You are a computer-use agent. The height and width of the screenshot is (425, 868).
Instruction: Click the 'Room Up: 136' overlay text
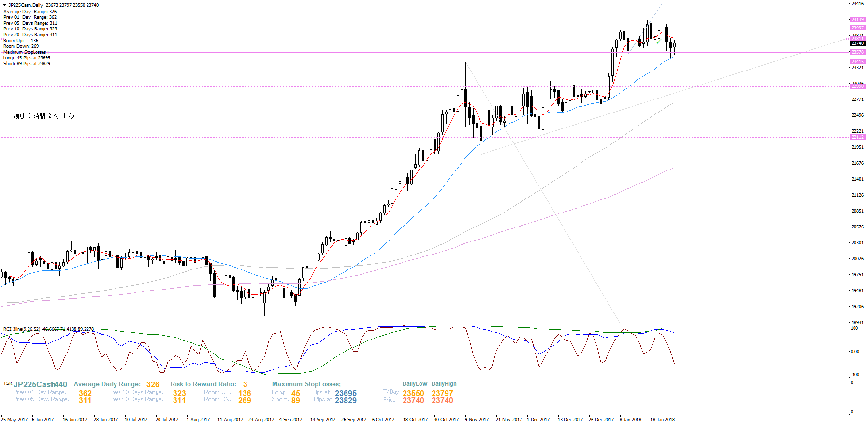(21, 41)
